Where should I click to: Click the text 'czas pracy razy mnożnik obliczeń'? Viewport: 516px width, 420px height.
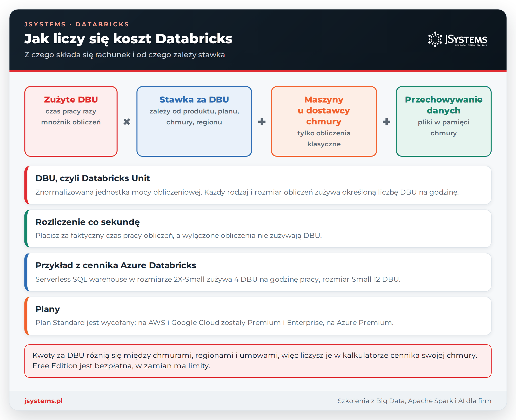tap(71, 117)
